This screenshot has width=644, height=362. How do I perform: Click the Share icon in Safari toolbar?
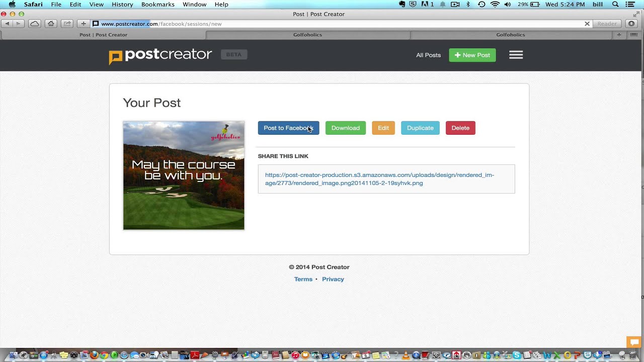tap(66, 24)
